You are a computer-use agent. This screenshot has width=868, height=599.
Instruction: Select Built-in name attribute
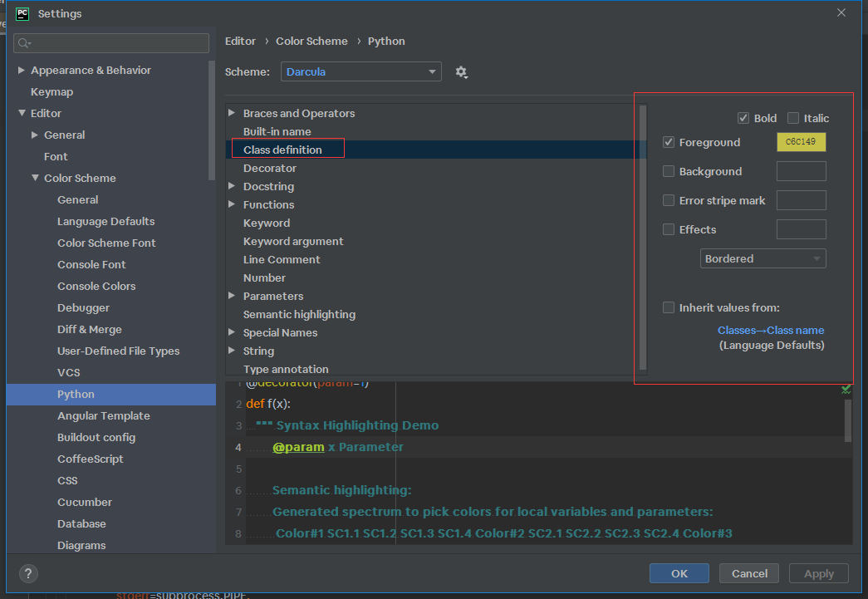(277, 131)
